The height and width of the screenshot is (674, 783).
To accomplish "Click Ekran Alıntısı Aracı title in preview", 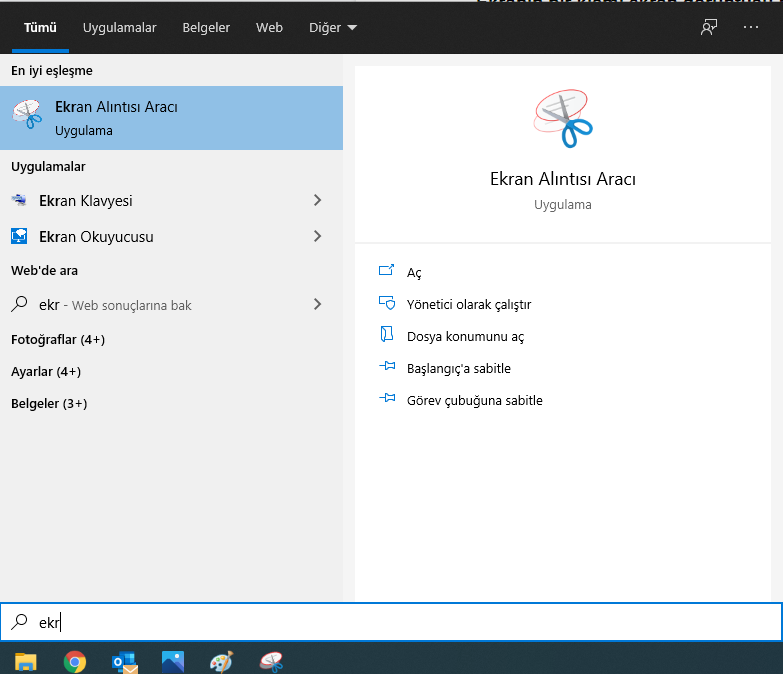I will pyautogui.click(x=563, y=179).
